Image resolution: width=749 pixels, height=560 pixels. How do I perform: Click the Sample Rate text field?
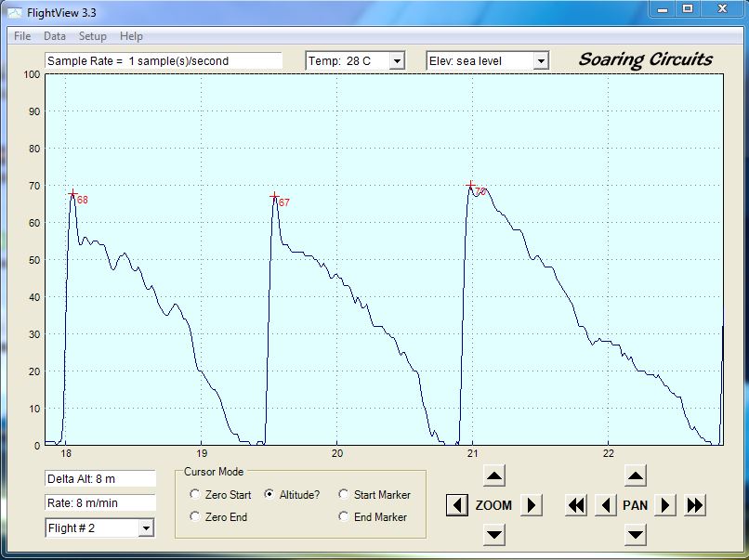click(164, 61)
